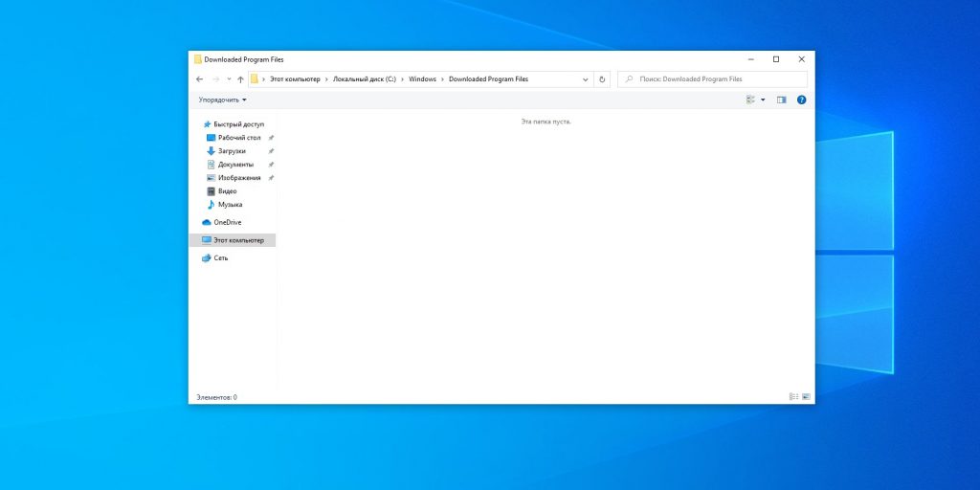Click the folder icon in address bar

pyautogui.click(x=255, y=79)
